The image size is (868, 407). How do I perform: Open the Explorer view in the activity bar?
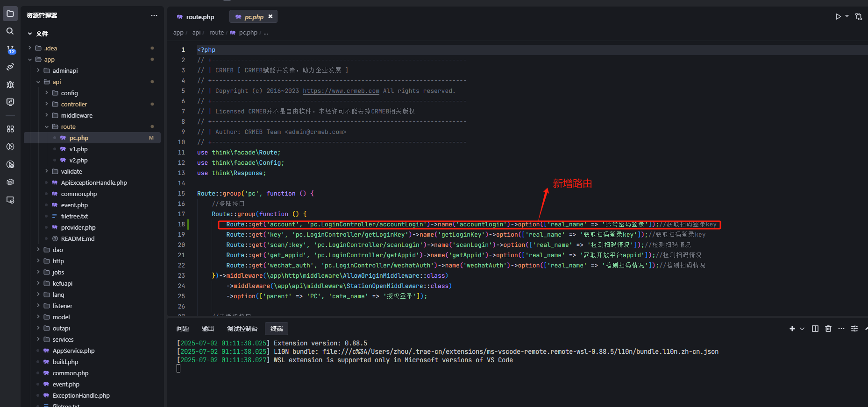tap(10, 14)
